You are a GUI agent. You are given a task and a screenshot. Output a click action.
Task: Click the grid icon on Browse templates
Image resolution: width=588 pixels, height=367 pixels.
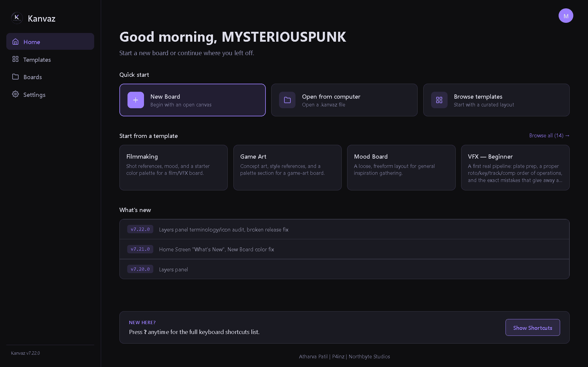(x=439, y=100)
